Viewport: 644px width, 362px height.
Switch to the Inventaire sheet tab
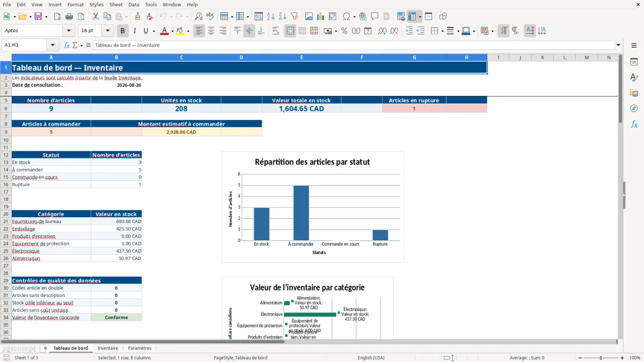tap(108, 348)
